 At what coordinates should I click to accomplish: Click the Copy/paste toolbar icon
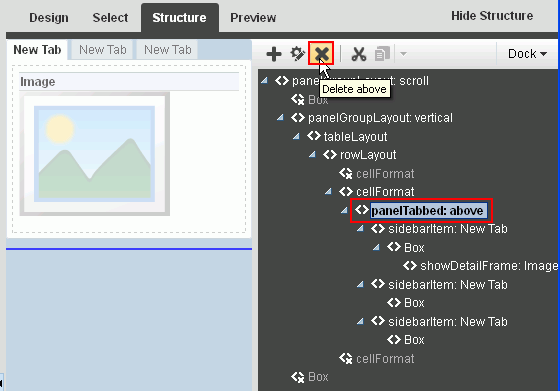click(x=382, y=54)
